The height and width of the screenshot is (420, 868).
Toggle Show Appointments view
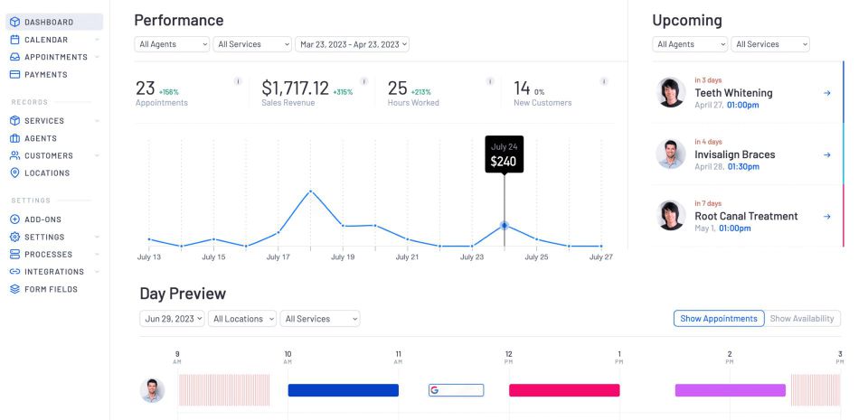pyautogui.click(x=719, y=319)
